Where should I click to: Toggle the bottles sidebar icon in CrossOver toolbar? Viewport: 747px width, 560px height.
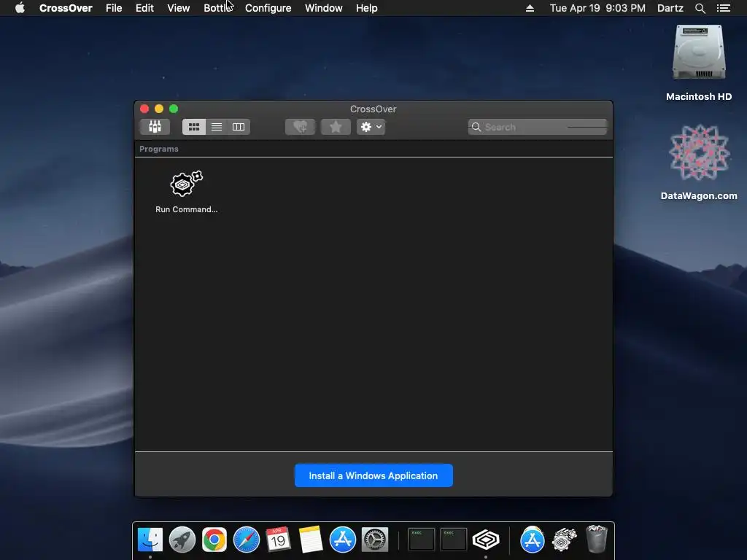point(155,127)
